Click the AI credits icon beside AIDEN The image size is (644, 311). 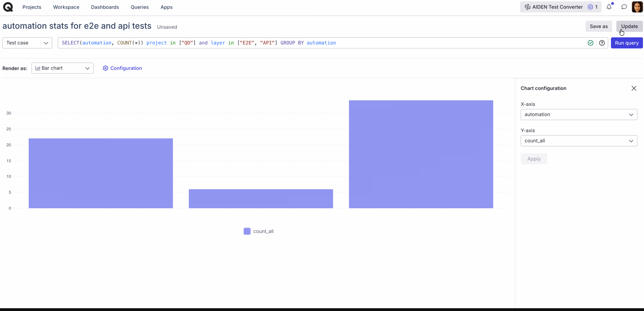590,7
